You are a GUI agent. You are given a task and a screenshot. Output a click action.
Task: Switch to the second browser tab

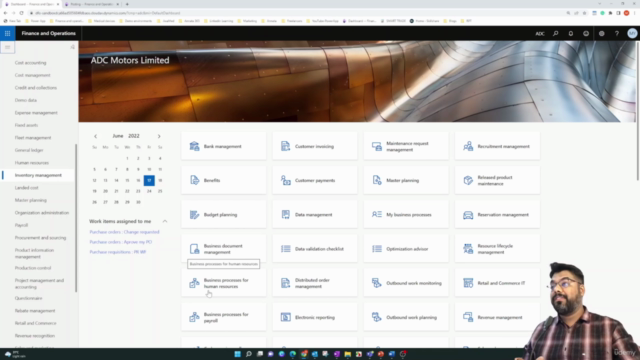tap(91, 4)
